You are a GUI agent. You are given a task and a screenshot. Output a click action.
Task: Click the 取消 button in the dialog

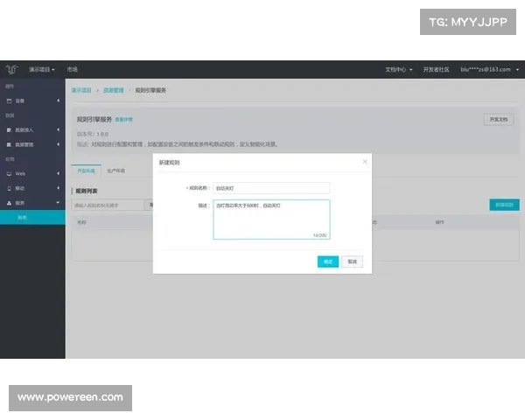click(352, 262)
